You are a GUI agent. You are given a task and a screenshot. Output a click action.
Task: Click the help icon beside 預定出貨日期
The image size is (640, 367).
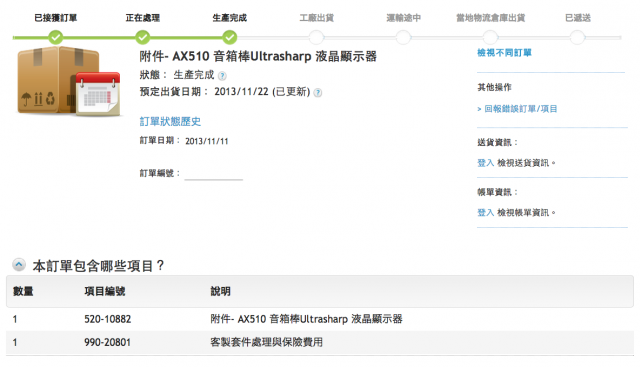click(318, 93)
